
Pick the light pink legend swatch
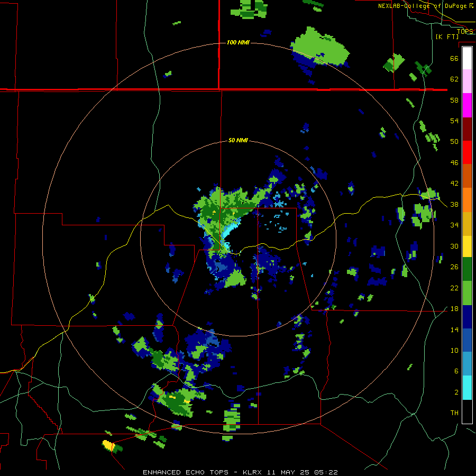467,81
